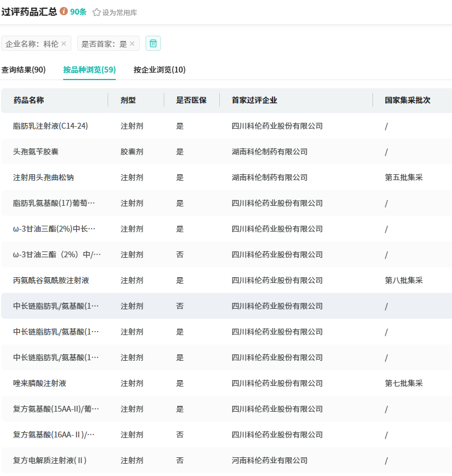Click the 第八批集采 batch cell

[403, 280]
